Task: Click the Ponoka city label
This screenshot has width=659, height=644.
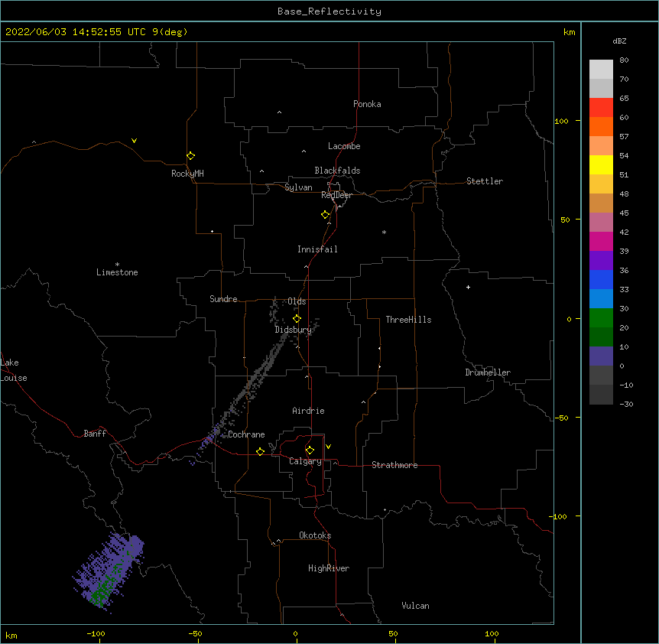Action: 367,104
